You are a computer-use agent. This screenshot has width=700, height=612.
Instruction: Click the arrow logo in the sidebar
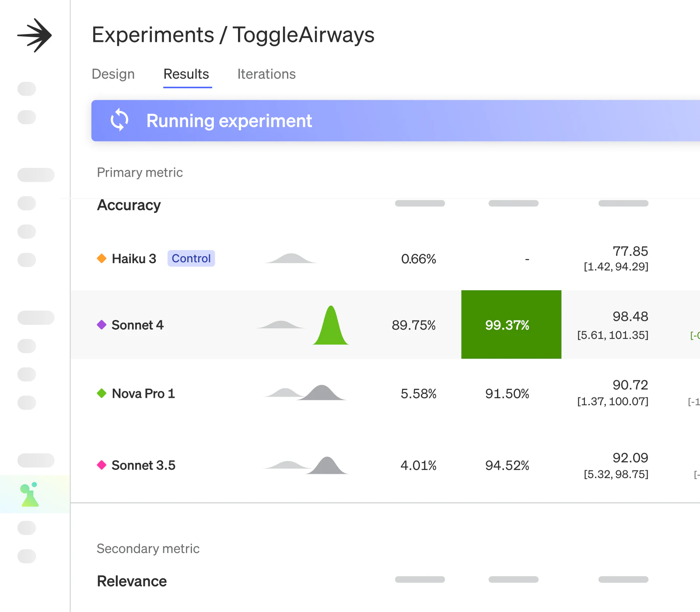35,35
